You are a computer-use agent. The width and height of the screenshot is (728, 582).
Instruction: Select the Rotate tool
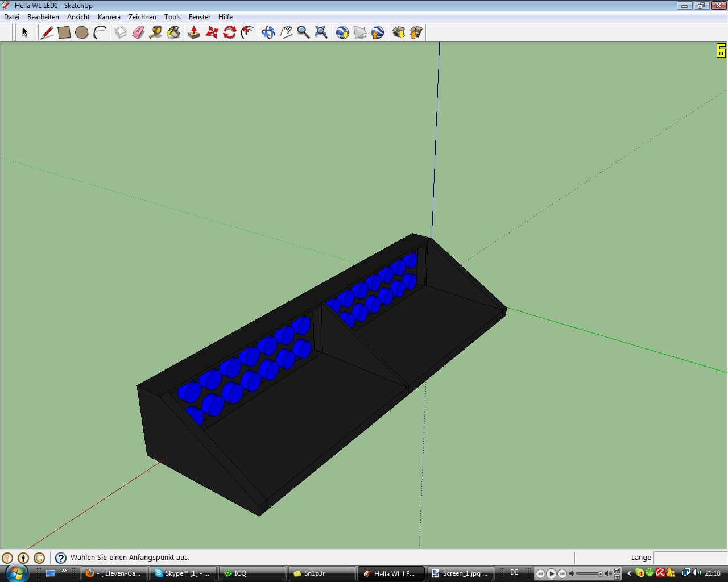click(230, 32)
